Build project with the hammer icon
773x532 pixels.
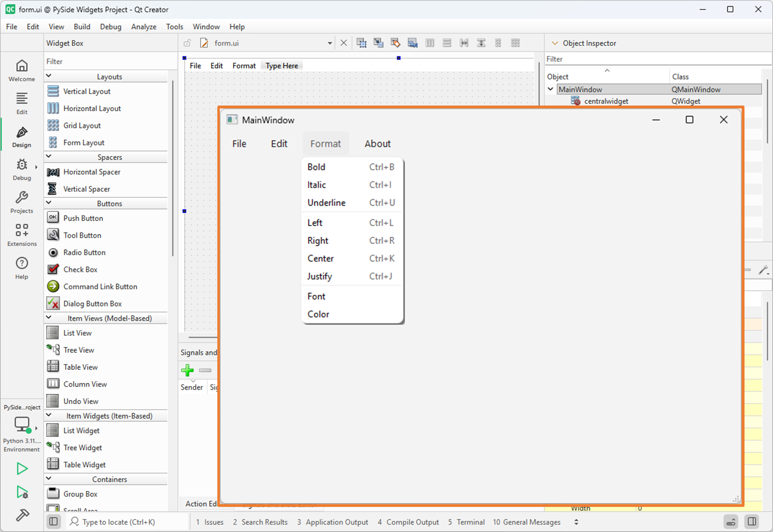[22, 515]
